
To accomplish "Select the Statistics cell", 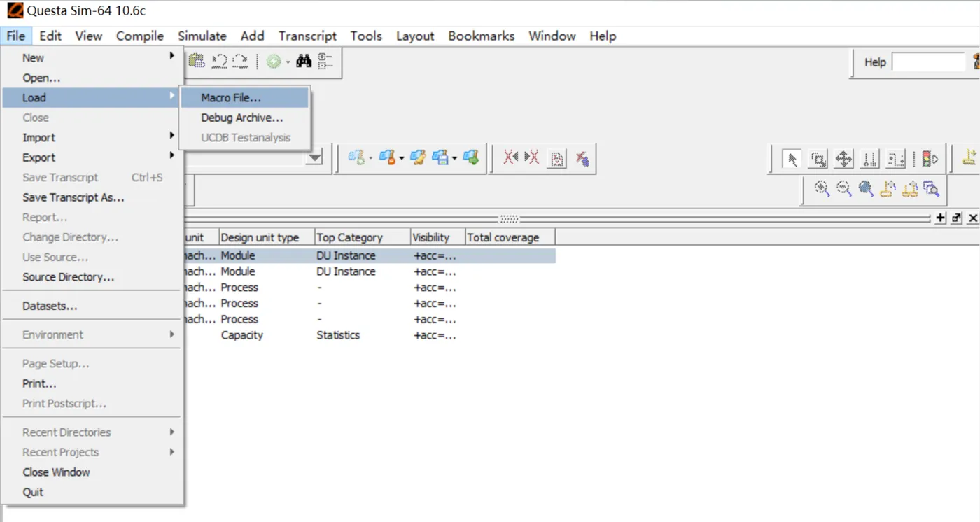I will 338,335.
